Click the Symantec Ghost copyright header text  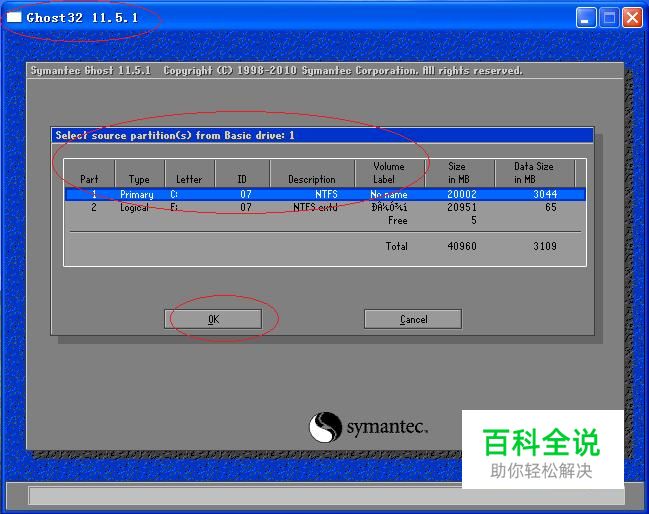coord(276,71)
